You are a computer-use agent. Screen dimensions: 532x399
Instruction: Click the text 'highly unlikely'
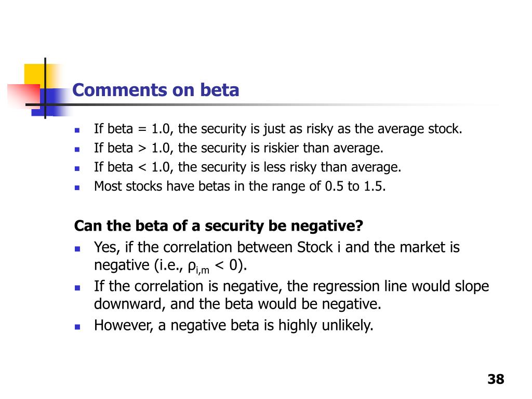pyautogui.click(x=325, y=326)
